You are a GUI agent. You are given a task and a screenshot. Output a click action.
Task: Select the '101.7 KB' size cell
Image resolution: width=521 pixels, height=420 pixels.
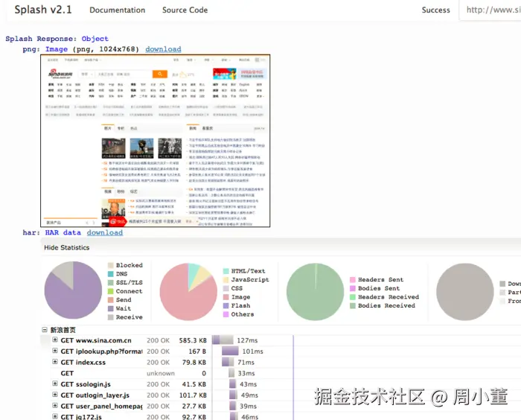click(193, 395)
